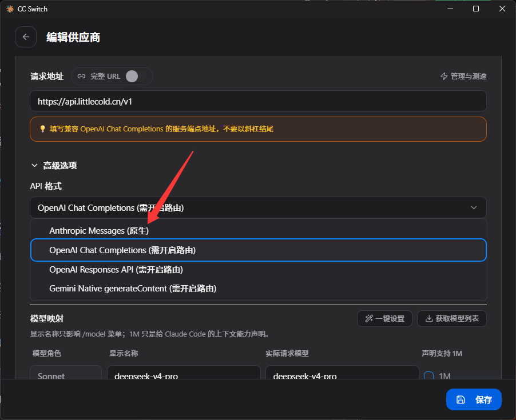Open the API 格式 dropdown box
Viewport: 516px width, 420px height.
[x=258, y=207]
